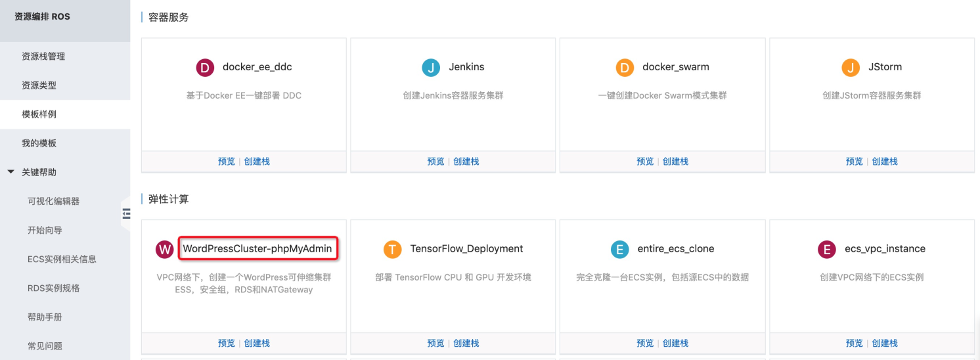980x360 pixels.
Task: Click the 资源编排 ROS header
Action: [x=42, y=16]
